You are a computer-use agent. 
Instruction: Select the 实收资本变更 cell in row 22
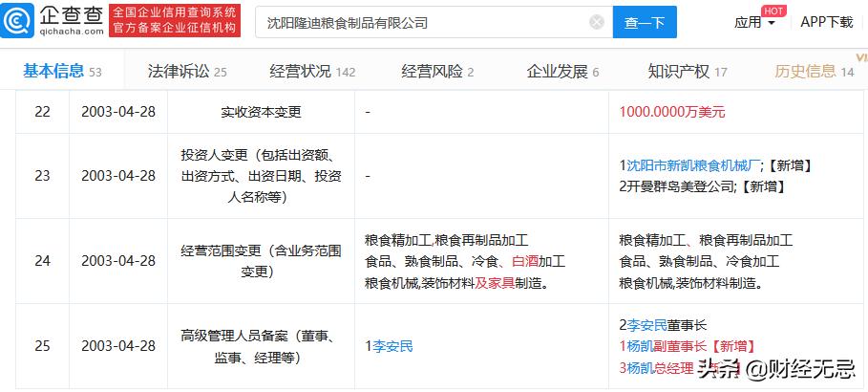(x=261, y=112)
